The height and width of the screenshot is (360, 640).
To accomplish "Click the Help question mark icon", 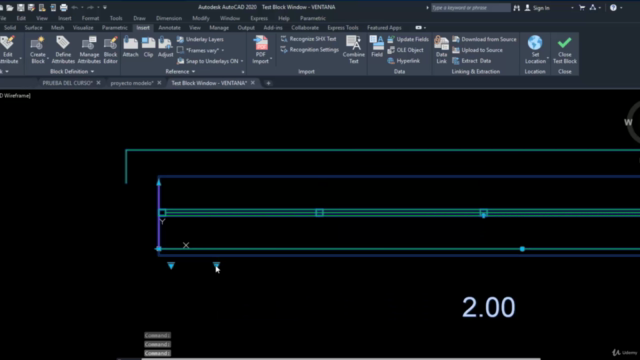I will point(613,8).
